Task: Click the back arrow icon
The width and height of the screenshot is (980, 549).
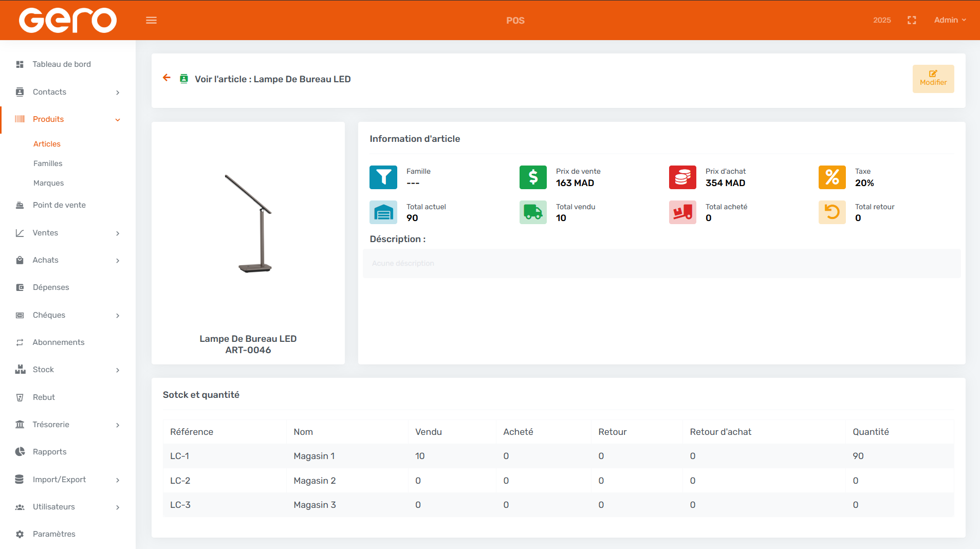Action: click(x=167, y=78)
